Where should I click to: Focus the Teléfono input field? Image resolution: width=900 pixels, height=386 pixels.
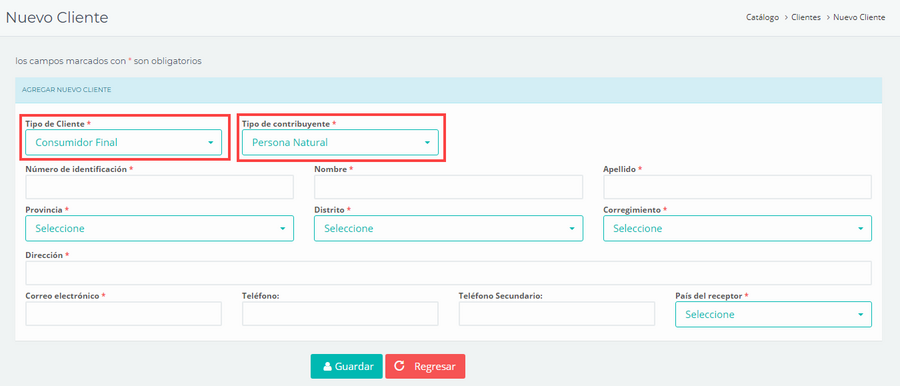340,314
